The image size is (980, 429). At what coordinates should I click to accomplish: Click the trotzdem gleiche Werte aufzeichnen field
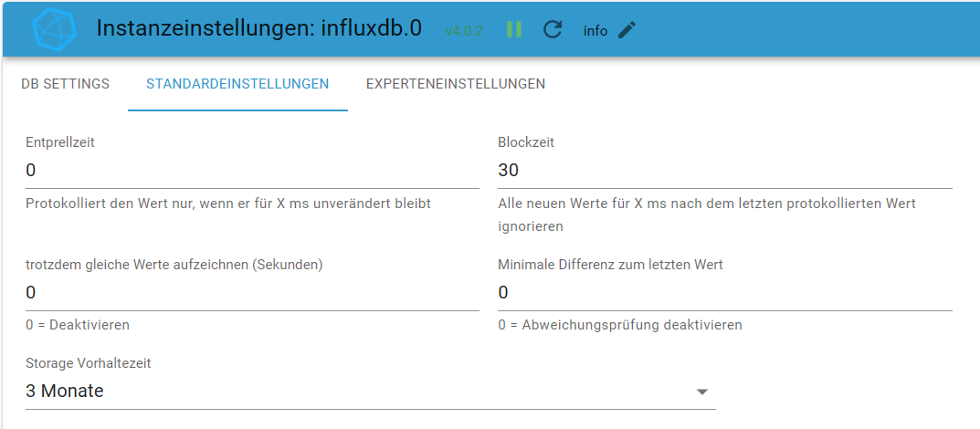point(252,293)
